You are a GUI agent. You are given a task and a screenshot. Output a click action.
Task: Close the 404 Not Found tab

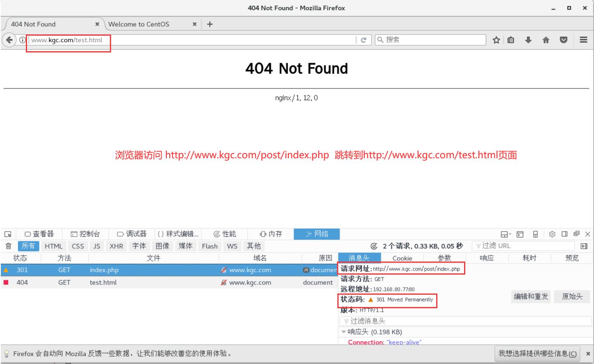pyautogui.click(x=97, y=24)
